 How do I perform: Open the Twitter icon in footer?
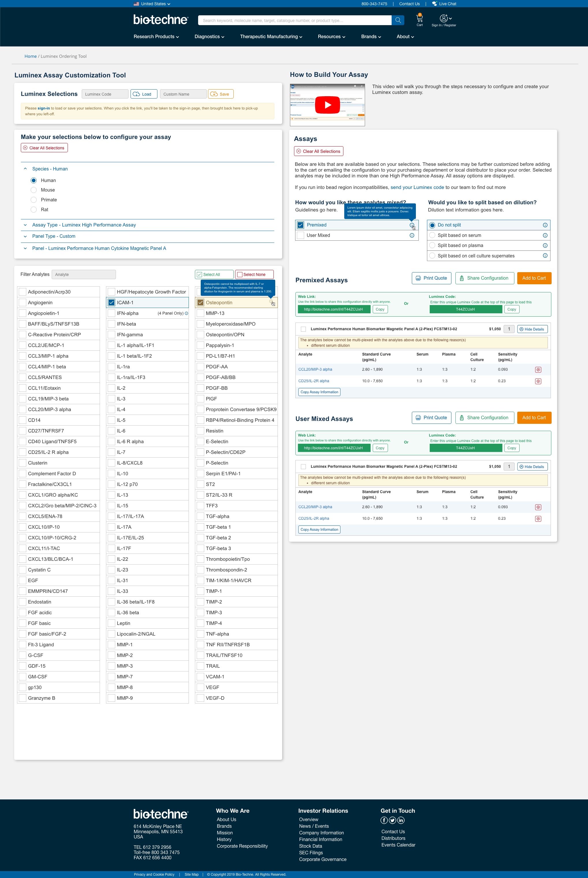click(392, 820)
